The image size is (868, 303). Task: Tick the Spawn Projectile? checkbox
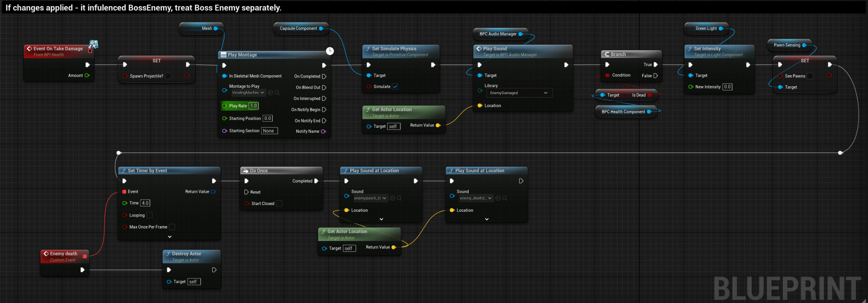click(x=168, y=76)
